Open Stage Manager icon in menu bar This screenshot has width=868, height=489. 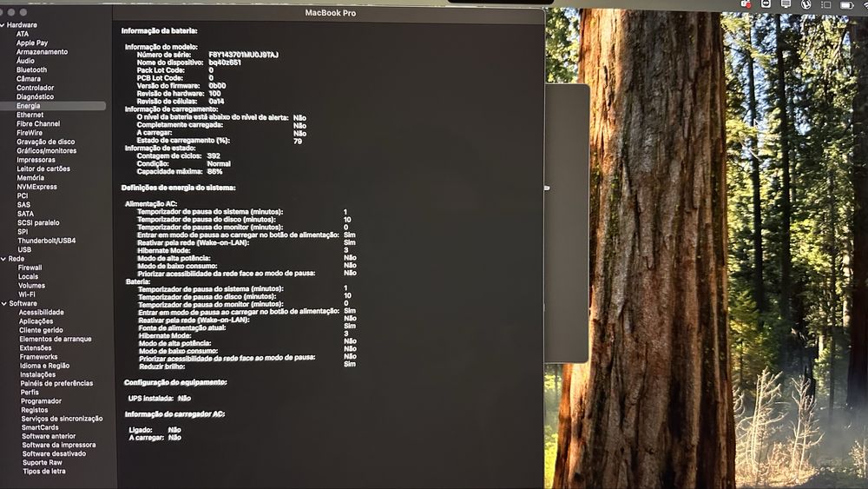[x=826, y=5]
